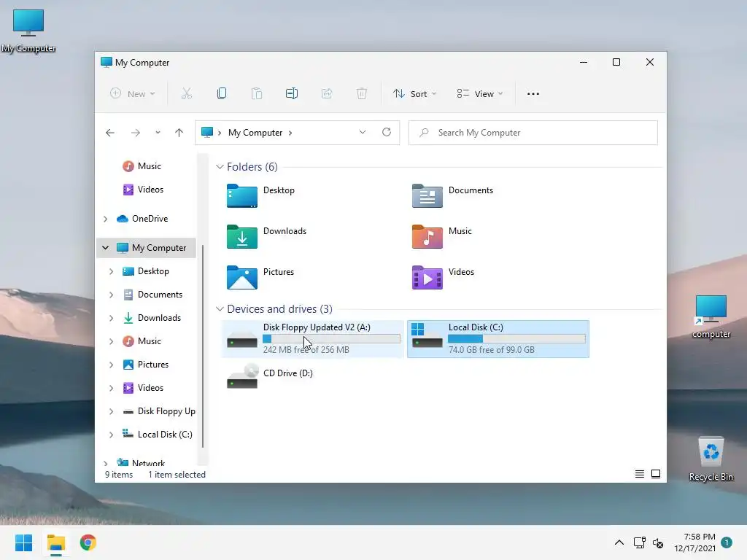This screenshot has width=747, height=560.
Task: Collapse My Computer in the navigation tree
Action: 105,248
